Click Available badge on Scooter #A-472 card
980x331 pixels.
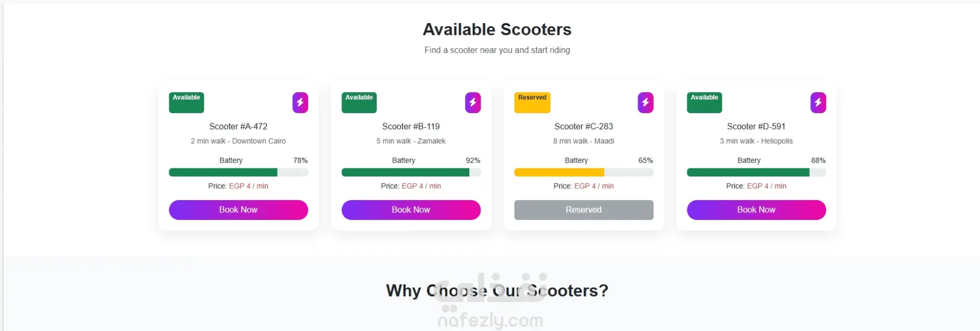point(186,102)
